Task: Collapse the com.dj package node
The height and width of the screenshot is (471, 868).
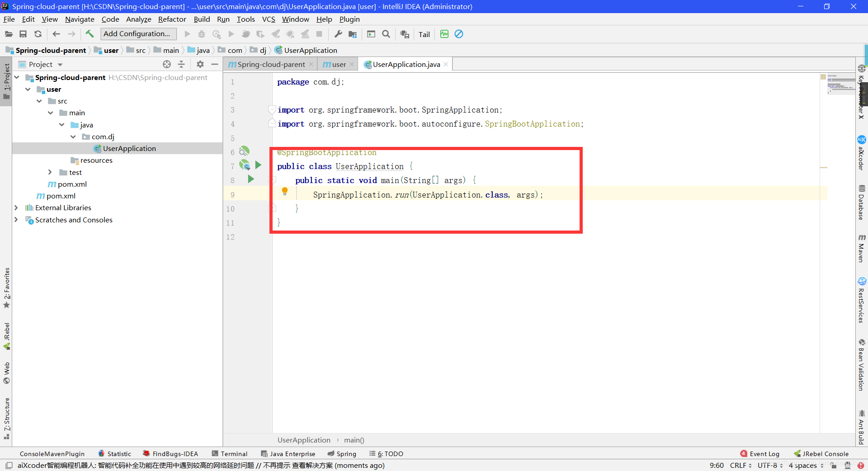Action: [x=73, y=137]
